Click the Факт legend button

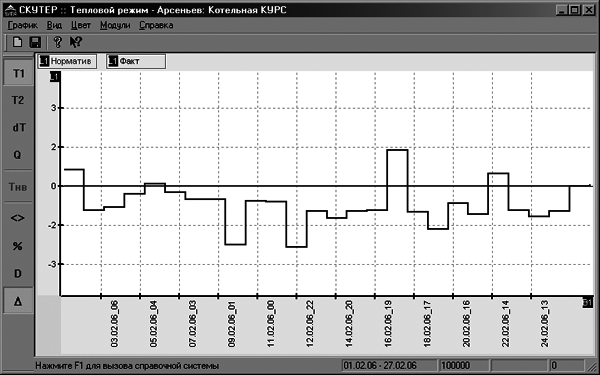click(136, 61)
